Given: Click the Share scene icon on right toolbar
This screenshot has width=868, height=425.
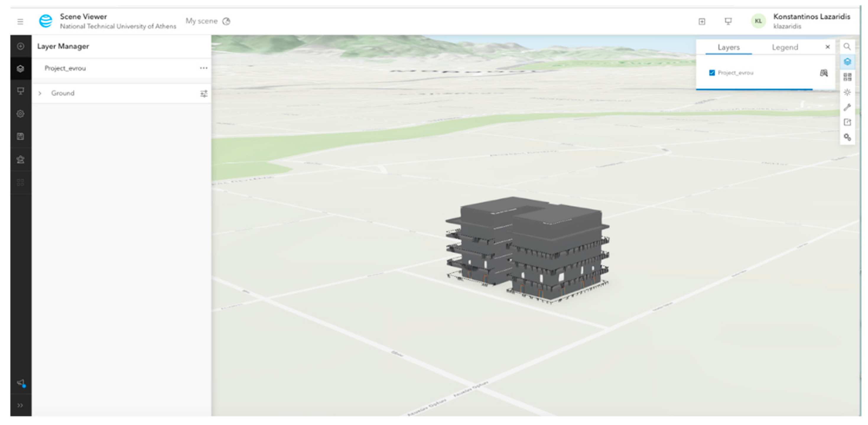Looking at the screenshot, I should [847, 122].
